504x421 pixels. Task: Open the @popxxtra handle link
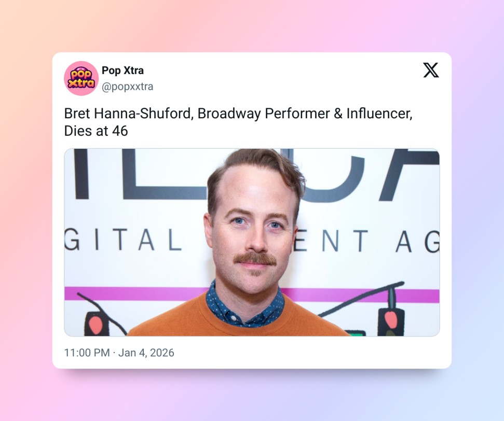[127, 87]
